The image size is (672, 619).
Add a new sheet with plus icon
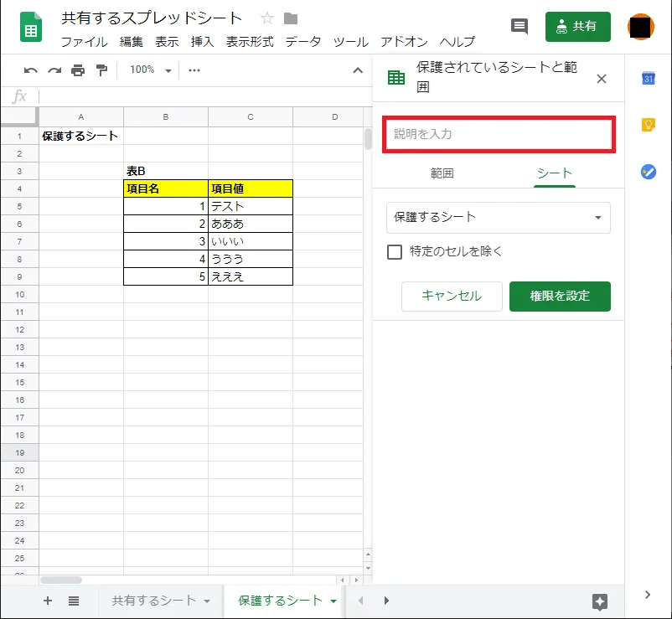pos(48,601)
